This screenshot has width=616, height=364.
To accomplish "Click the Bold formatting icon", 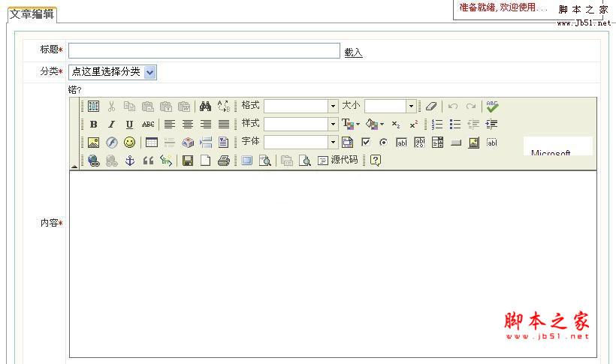I will point(93,125).
